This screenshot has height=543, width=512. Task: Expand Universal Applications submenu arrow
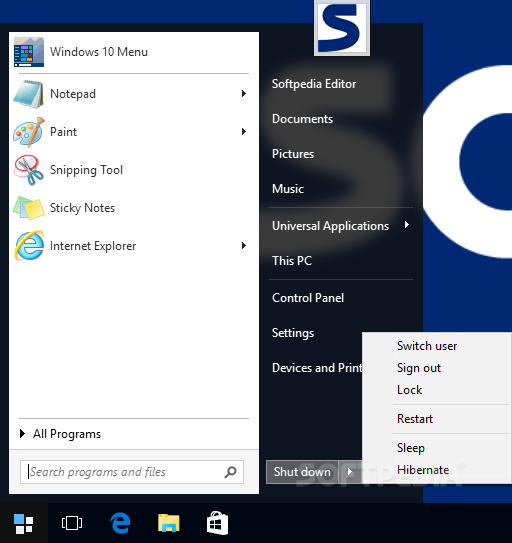point(407,225)
